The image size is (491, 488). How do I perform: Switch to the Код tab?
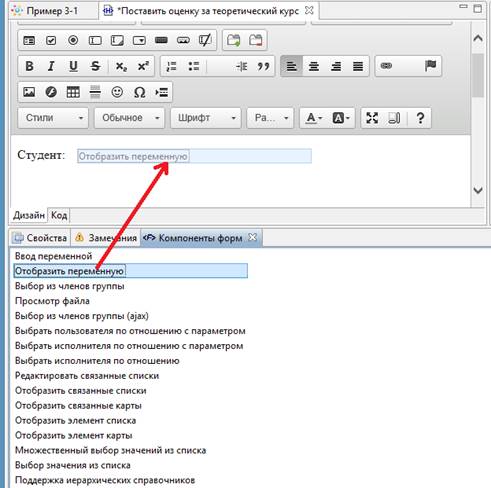[59, 215]
